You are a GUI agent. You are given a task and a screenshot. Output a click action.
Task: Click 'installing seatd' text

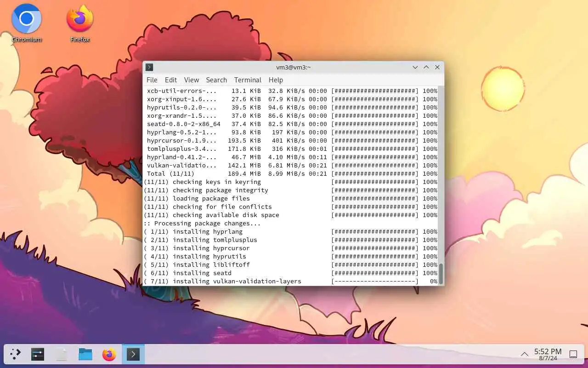(202, 273)
